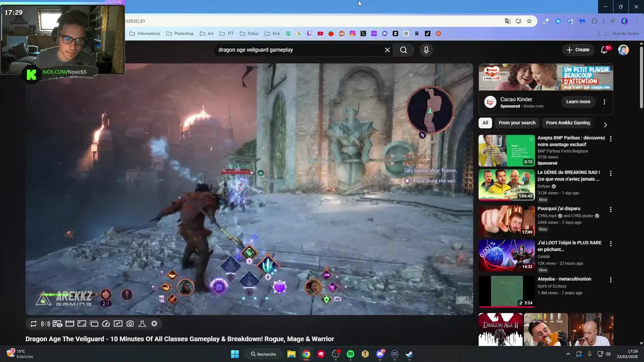Open the Cacao Kinder banner ad
The height and width of the screenshot is (362, 644).
[x=546, y=77]
